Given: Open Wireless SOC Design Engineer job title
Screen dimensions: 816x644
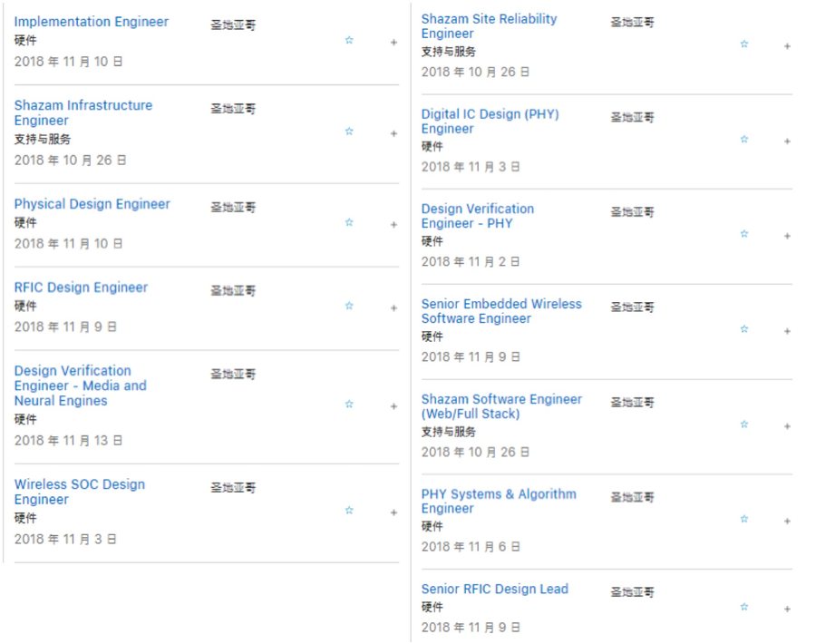Looking at the screenshot, I should [x=80, y=492].
